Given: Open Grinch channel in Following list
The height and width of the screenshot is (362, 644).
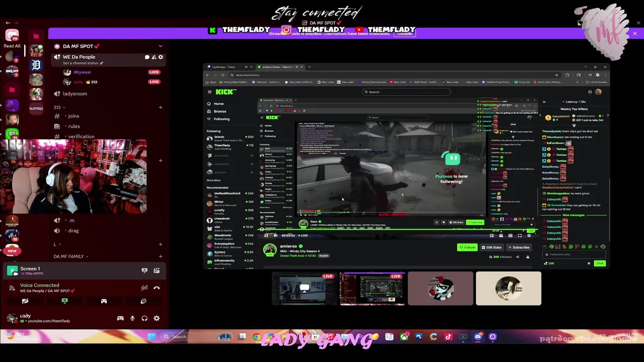Looking at the screenshot, I should (x=230, y=138).
